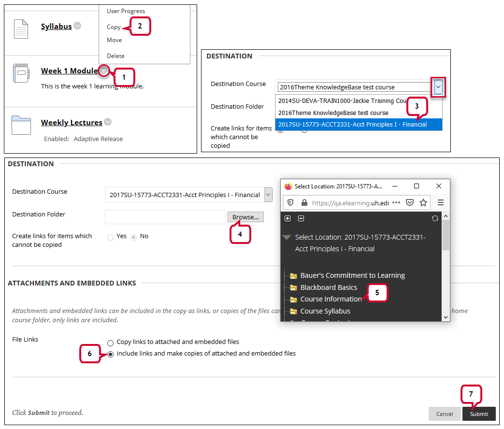
Task: Click the Submit button
Action: (479, 414)
